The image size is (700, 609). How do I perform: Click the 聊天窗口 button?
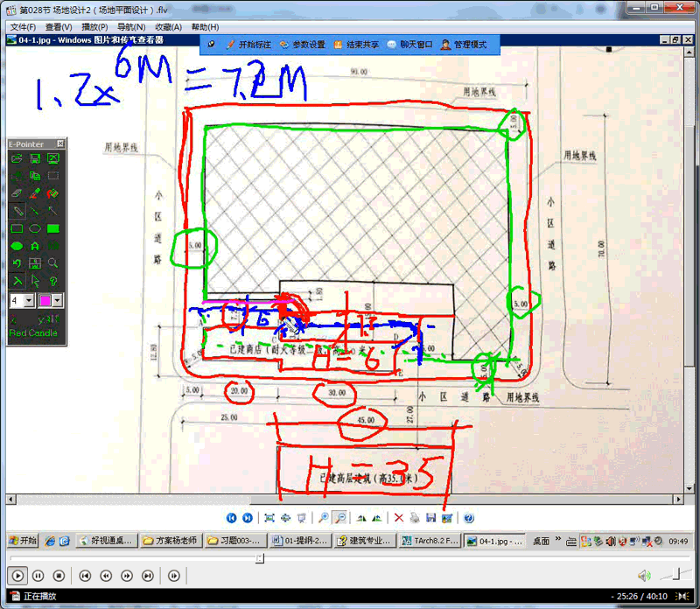tap(409, 45)
